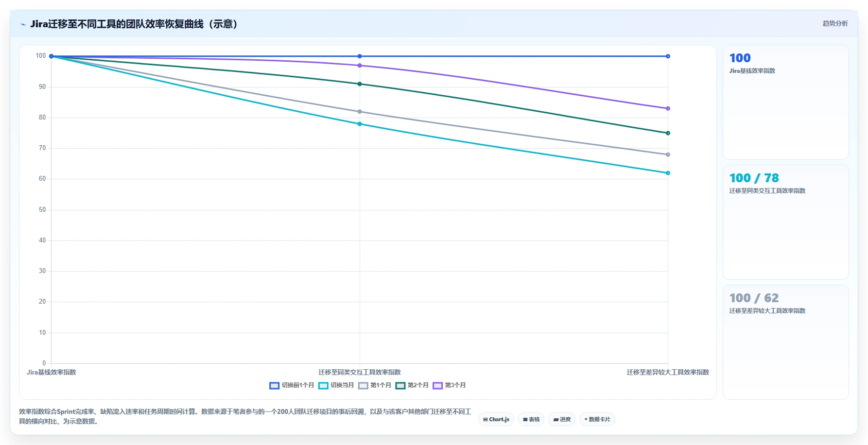Open the 数据卡片 chip
The width and height of the screenshot is (868, 445).
pyautogui.click(x=597, y=419)
